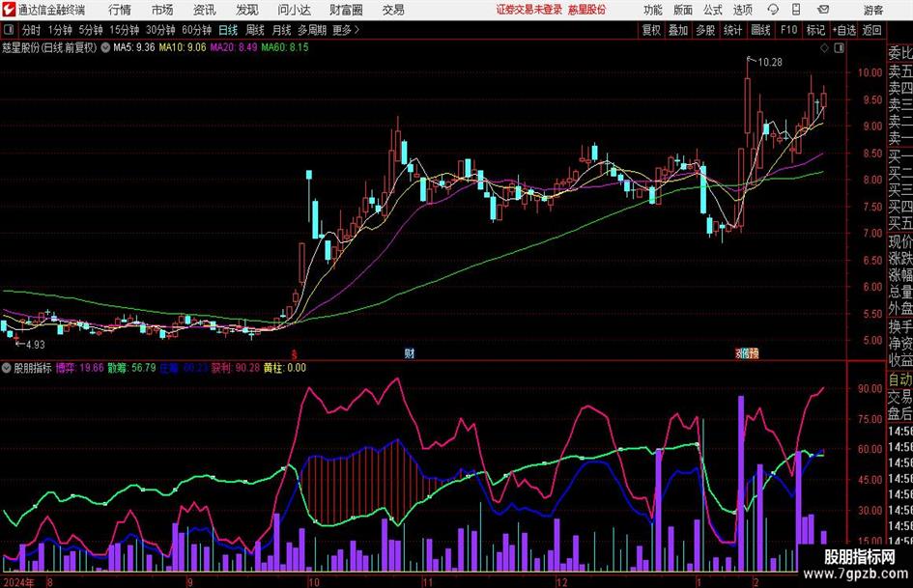Open the 市场 menu
This screenshot has width=913, height=588.
pos(162,10)
